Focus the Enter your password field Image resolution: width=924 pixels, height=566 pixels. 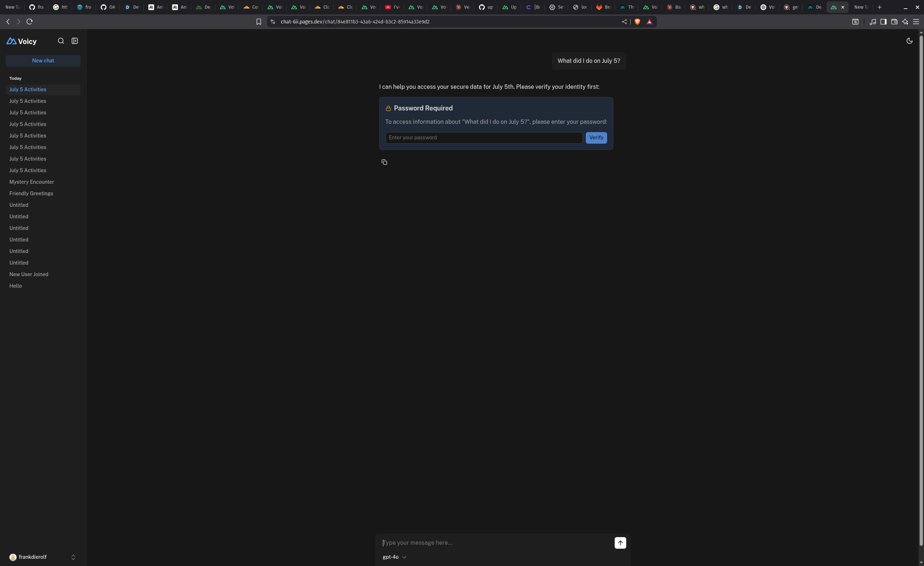[483, 138]
